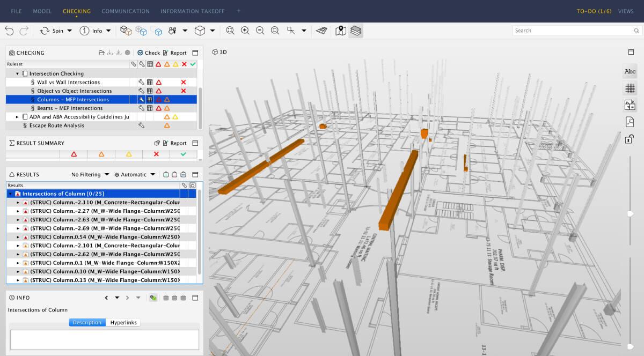Open the No Filtering dropdown
Image resolution: width=644 pixels, height=356 pixels.
click(90, 175)
